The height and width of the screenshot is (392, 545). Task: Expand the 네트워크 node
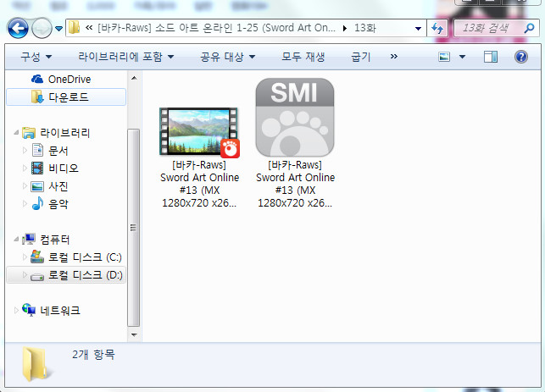(16, 310)
